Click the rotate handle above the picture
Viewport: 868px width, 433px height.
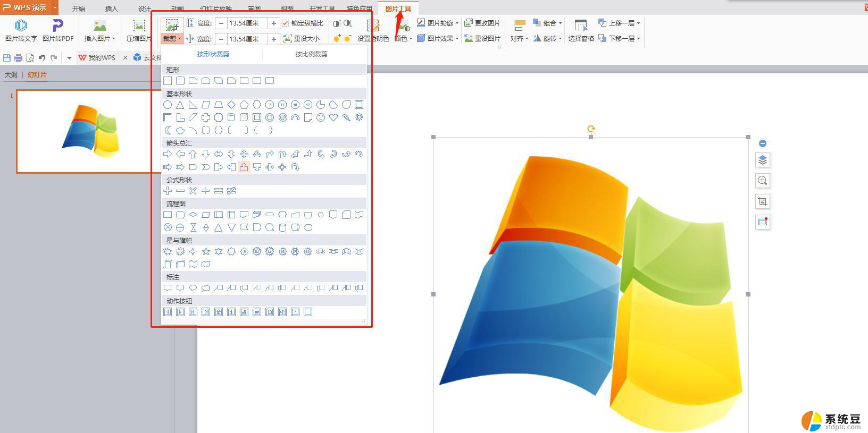591,129
